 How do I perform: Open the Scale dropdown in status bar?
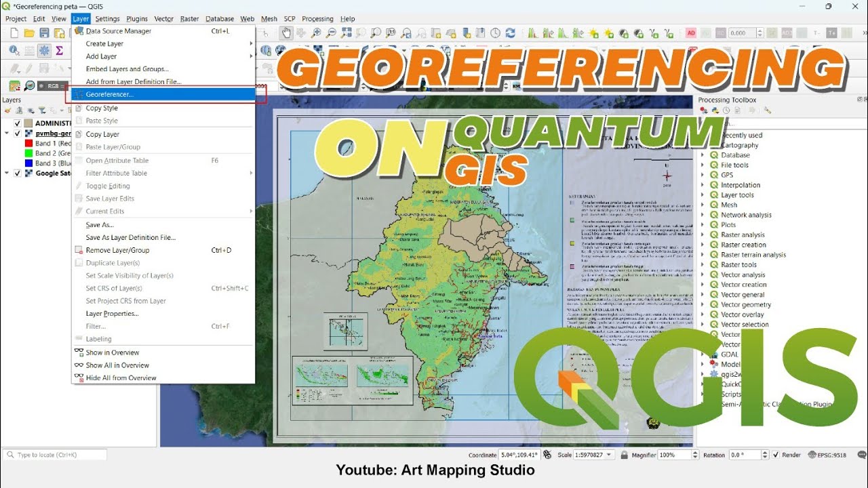tap(609, 455)
